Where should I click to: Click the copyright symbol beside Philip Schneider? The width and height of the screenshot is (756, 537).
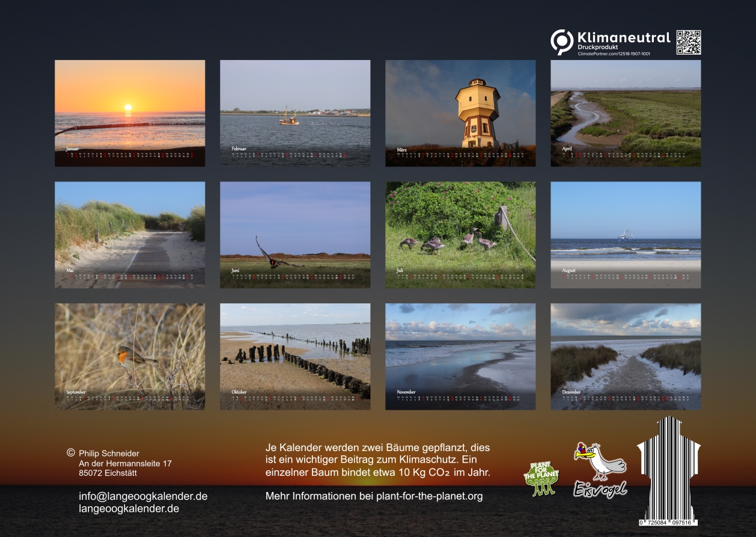click(70, 453)
